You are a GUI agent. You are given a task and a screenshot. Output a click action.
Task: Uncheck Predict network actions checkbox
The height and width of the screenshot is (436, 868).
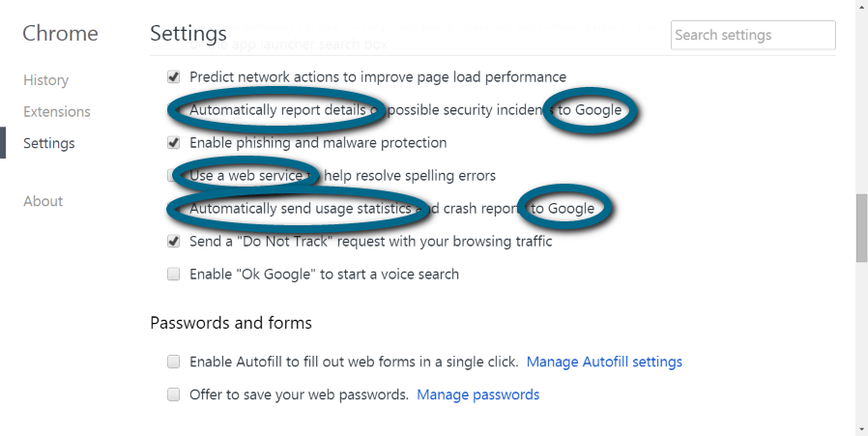point(174,76)
